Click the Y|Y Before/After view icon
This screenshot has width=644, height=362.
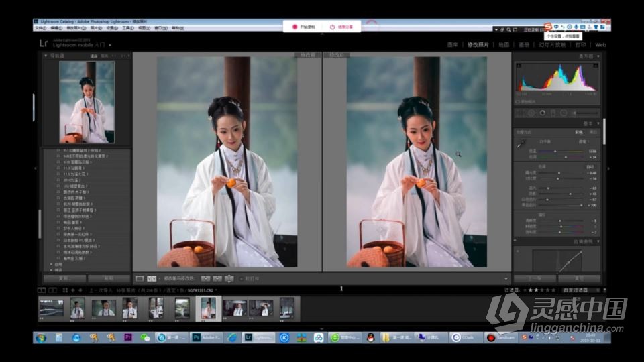pyautogui.click(x=152, y=279)
